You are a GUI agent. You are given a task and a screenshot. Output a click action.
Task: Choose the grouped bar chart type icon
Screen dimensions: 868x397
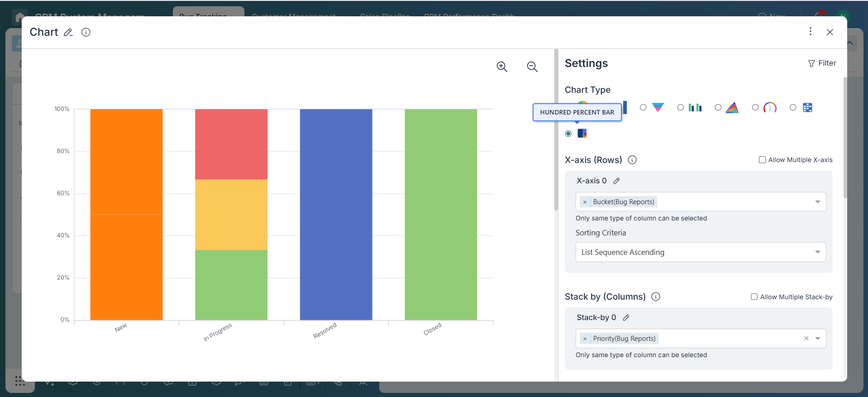coord(695,107)
